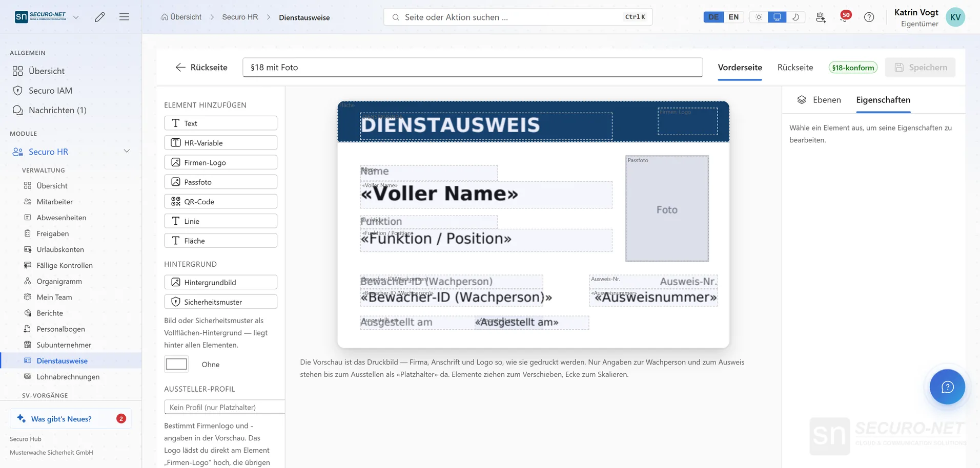This screenshot has height=468, width=980.
Task: Open Was gibt's Neues link
Action: (71, 419)
